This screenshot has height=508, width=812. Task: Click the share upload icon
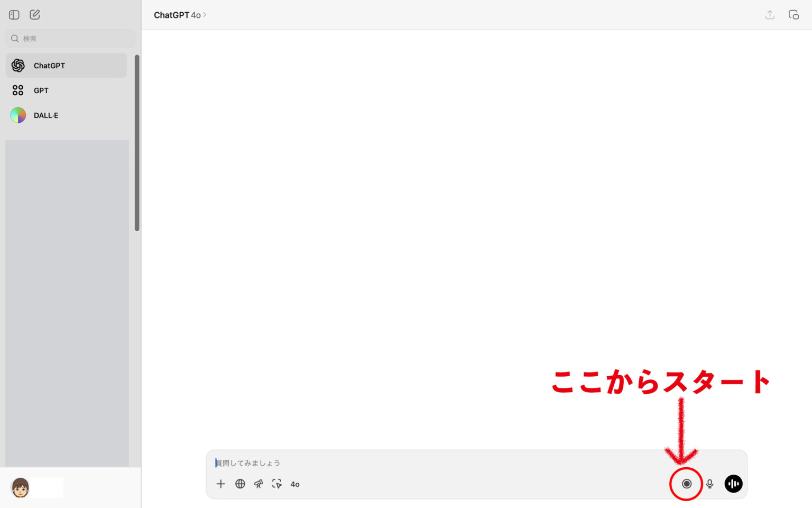pos(770,15)
